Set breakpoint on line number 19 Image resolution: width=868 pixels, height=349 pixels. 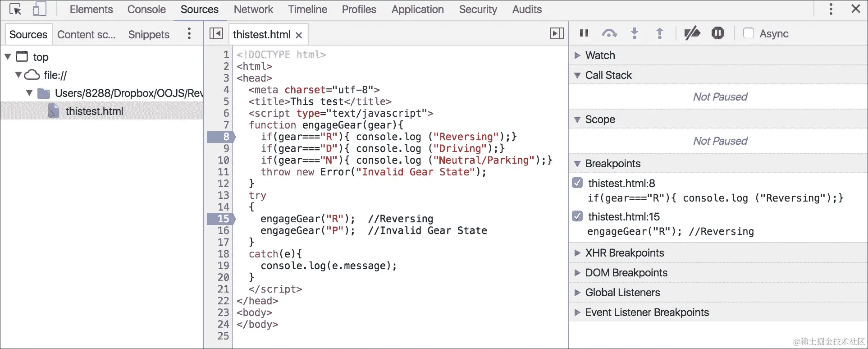click(x=224, y=266)
